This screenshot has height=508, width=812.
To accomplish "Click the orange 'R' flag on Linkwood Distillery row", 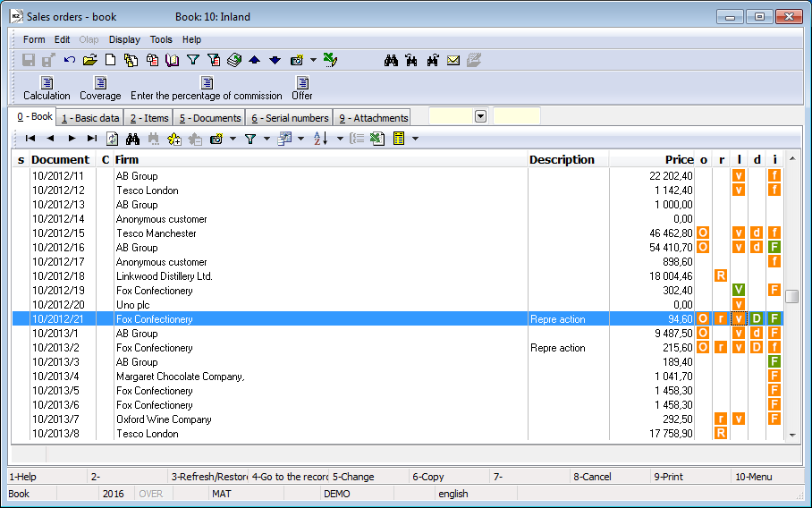I will (720, 276).
